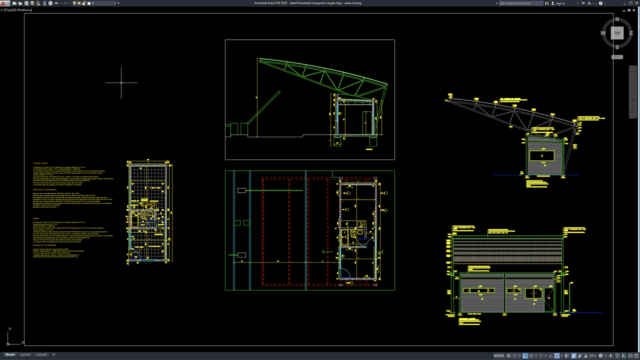
Task: Open the [2D Wireframe] visual style menu
Action: [22, 10]
